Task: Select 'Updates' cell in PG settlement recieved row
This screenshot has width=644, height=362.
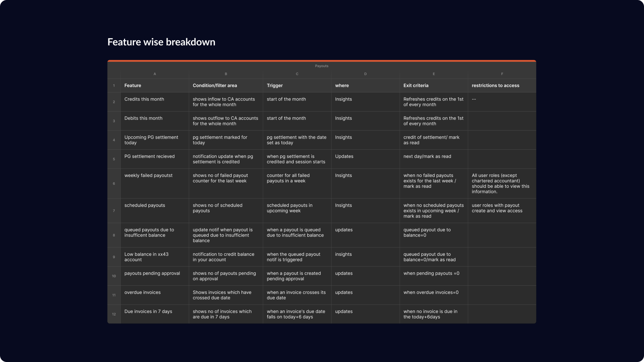Action: point(365,159)
